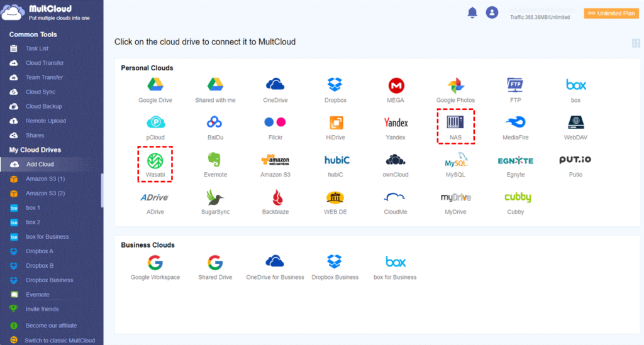Connect ownCloud drive
Image resolution: width=644 pixels, height=345 pixels.
click(396, 165)
